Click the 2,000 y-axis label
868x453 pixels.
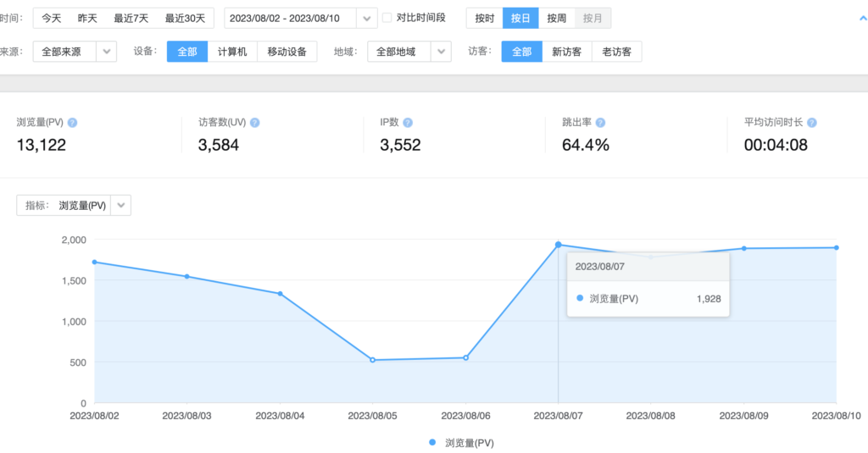point(74,240)
